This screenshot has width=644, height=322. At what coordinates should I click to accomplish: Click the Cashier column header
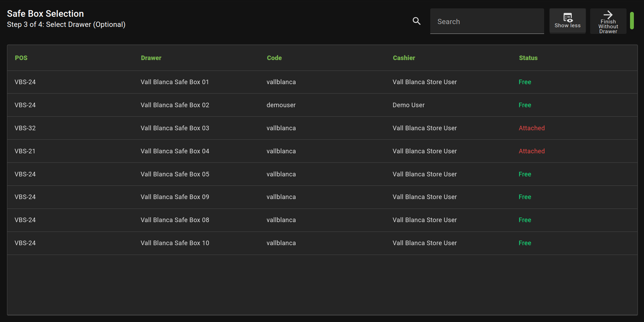404,58
